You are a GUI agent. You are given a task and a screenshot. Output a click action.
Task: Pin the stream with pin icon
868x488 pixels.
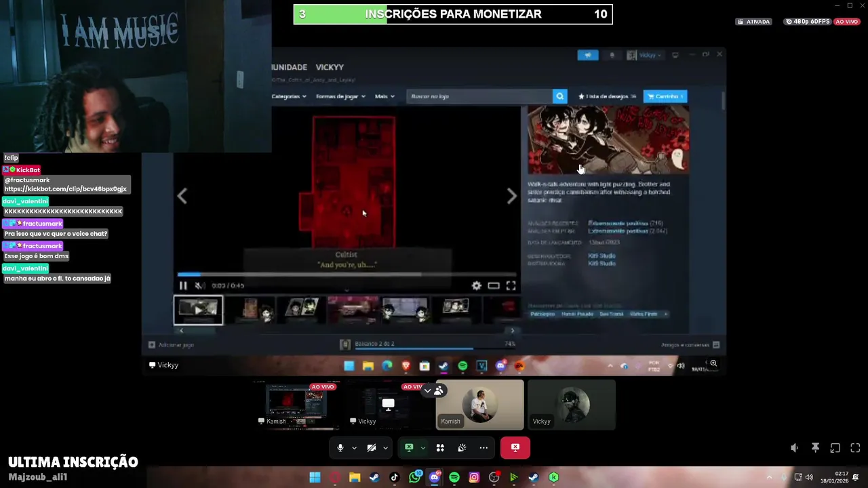(815, 448)
